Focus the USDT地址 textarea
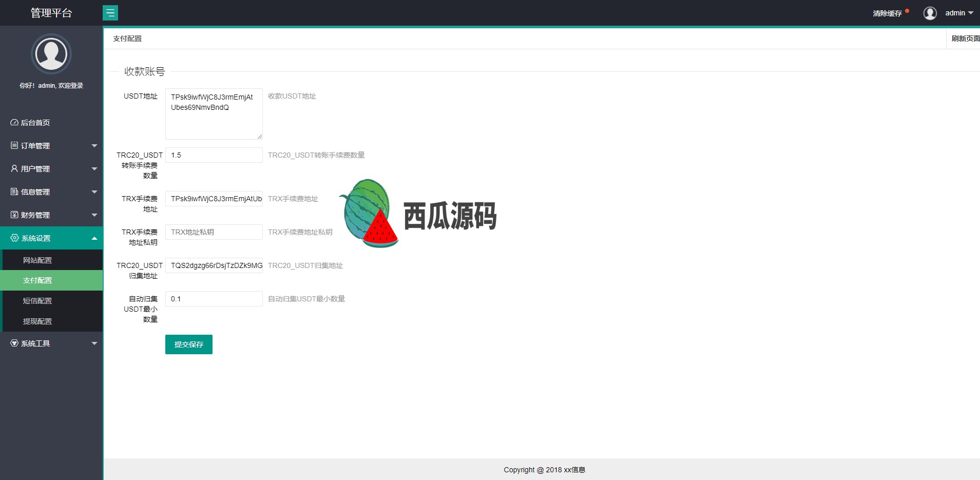The height and width of the screenshot is (480, 980). (214, 114)
